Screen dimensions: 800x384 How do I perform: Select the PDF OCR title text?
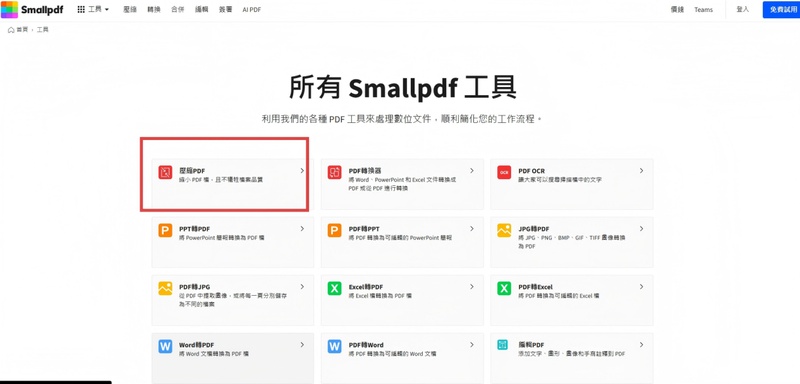pyautogui.click(x=532, y=171)
